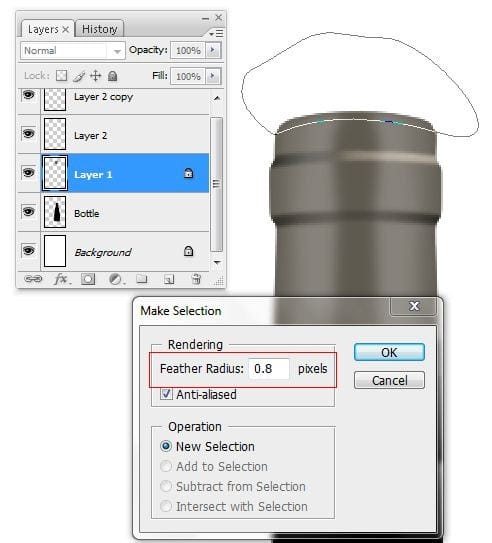Switch to the History tab
Image resolution: width=492 pixels, height=543 pixels.
click(99, 29)
